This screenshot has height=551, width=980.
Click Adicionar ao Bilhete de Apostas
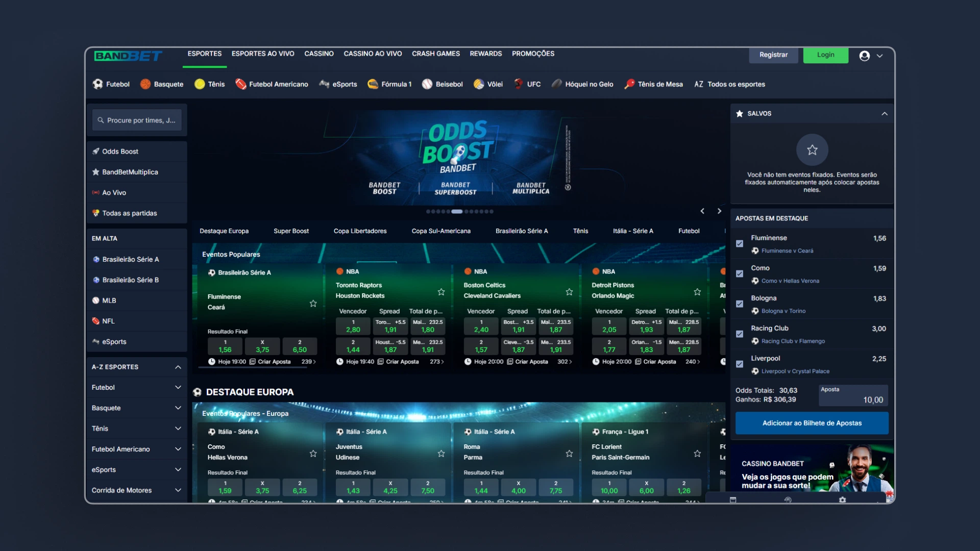tap(812, 423)
